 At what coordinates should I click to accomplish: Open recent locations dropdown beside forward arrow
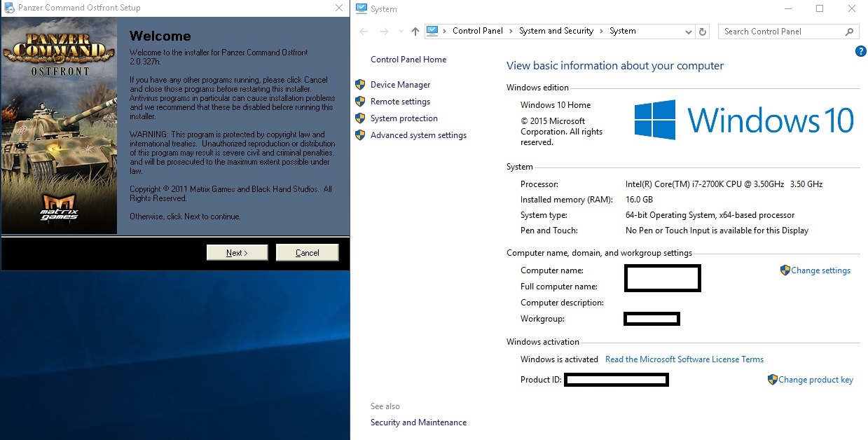[401, 32]
